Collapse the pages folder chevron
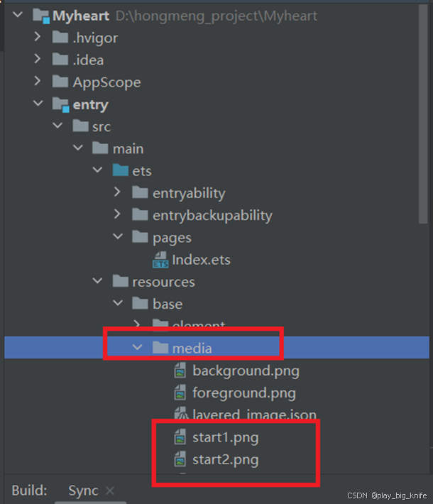This screenshot has height=504, width=433. pos(118,236)
